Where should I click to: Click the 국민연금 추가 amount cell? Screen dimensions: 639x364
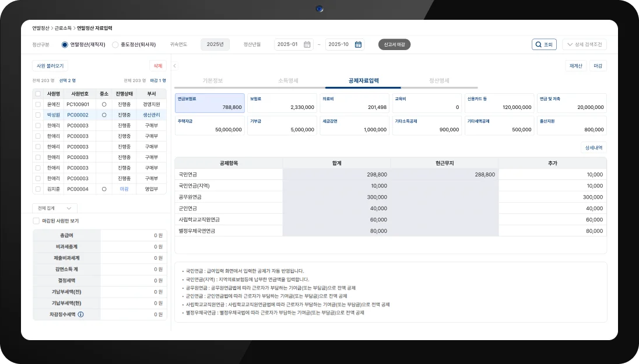click(552, 175)
